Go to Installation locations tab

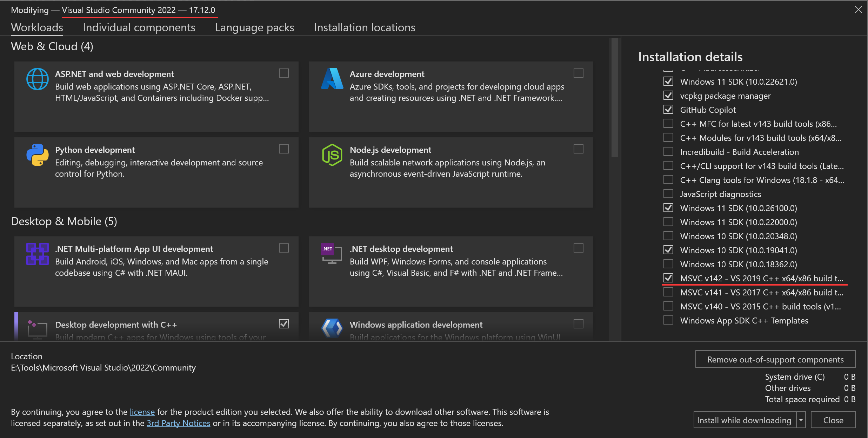pos(365,27)
